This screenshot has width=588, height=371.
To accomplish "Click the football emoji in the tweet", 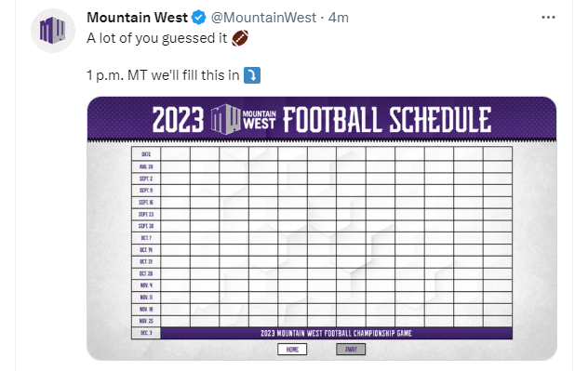I will [x=240, y=38].
